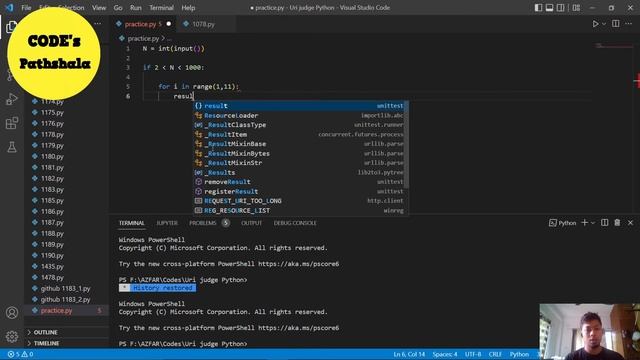
Task: Open the Go menu
Action: click(x=118, y=8)
